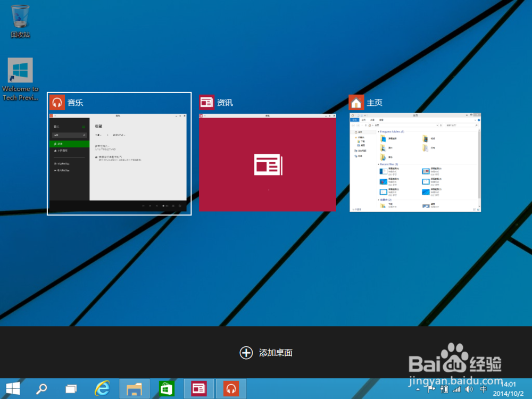This screenshot has height=399, width=532.
Task: Click the Search icon on the taskbar
Action: click(40, 388)
